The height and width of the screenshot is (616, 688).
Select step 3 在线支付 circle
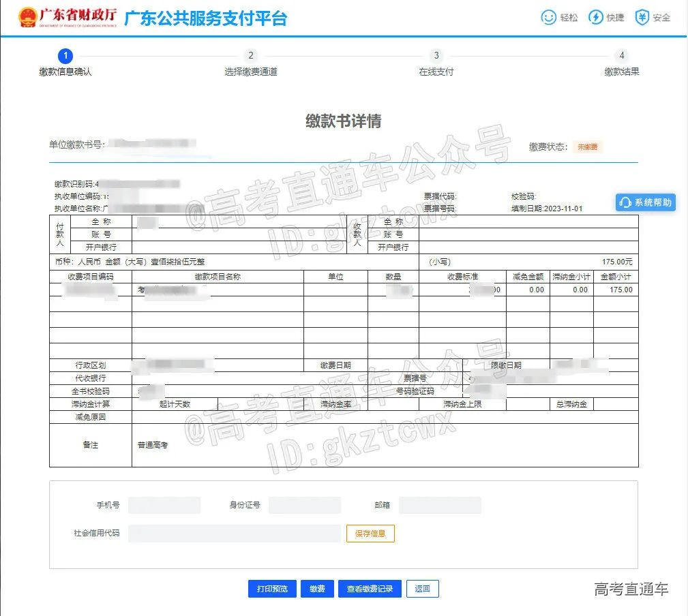436,56
